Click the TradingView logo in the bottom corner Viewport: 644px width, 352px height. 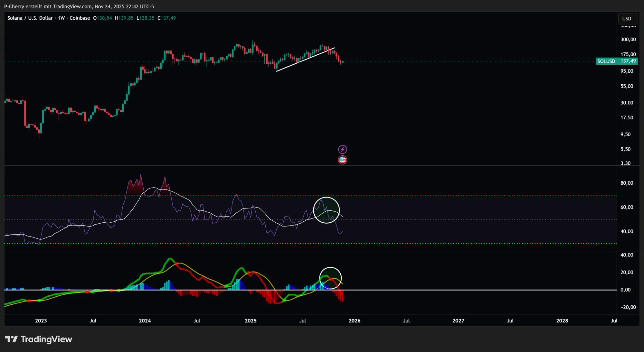(x=38, y=339)
